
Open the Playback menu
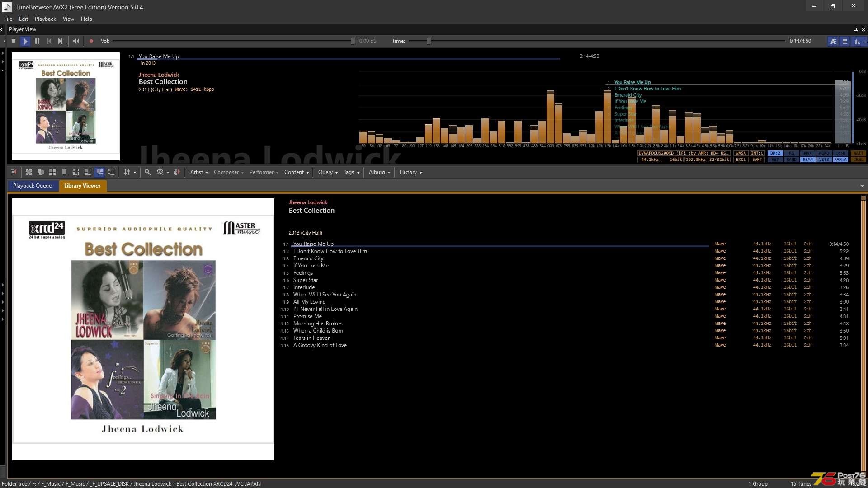click(x=45, y=19)
